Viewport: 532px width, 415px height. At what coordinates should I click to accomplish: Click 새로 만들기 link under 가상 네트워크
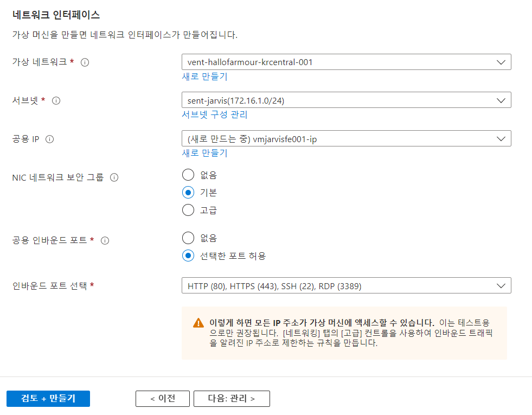point(204,76)
